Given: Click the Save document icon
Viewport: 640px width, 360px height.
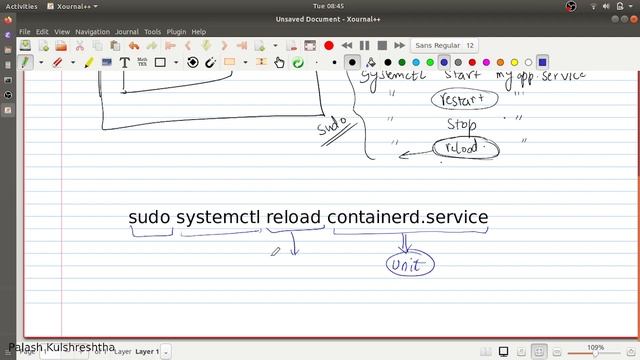Looking at the screenshot, I should 25,45.
